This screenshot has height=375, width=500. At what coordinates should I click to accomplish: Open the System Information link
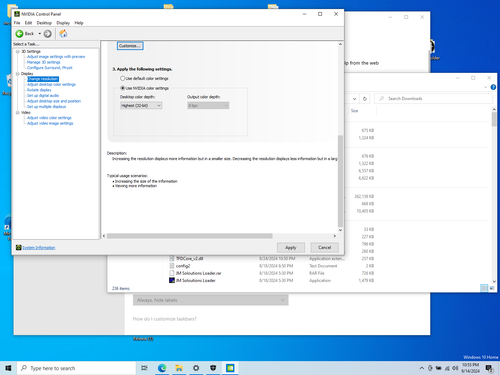(x=39, y=248)
